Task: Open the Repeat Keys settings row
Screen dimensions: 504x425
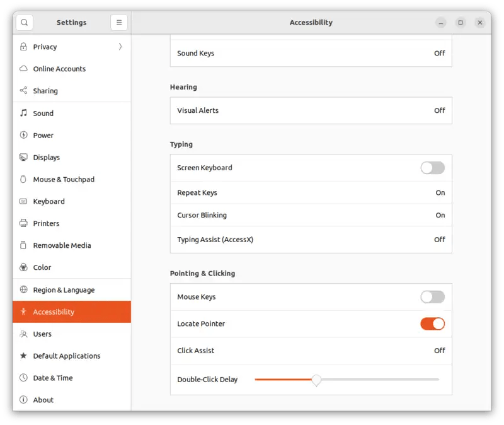Action: 311,192
